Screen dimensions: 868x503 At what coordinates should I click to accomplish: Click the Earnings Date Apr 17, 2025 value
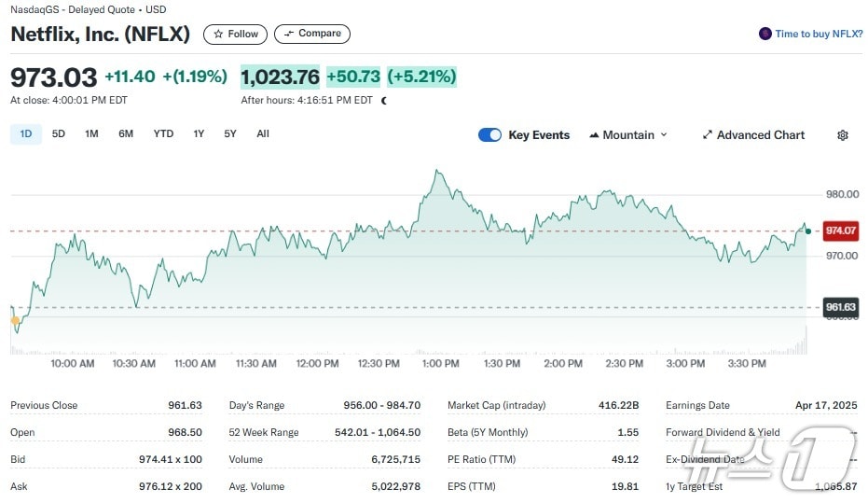click(x=827, y=405)
